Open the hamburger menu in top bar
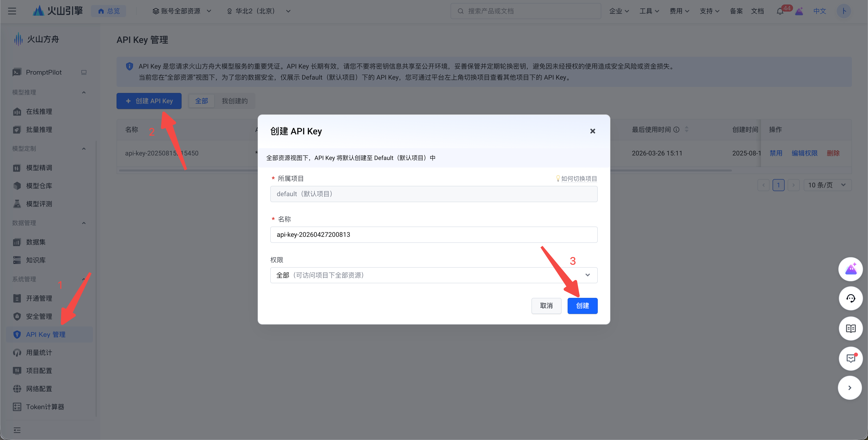The height and width of the screenshot is (440, 868). 12,11
